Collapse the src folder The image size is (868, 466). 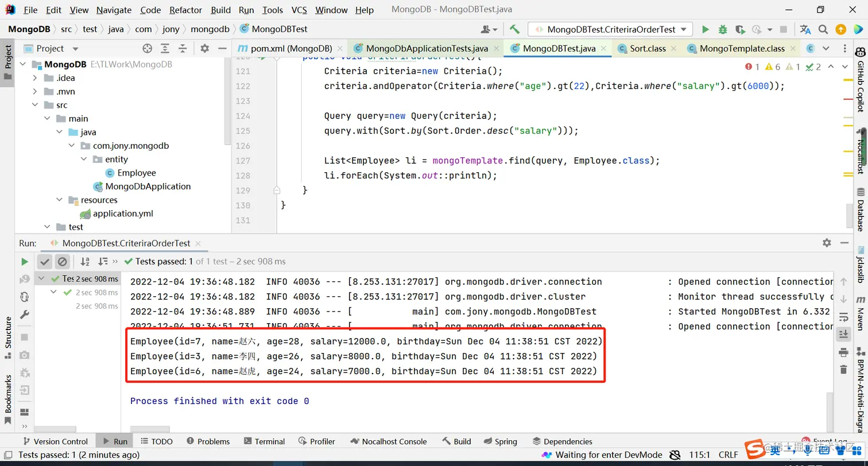pyautogui.click(x=35, y=105)
